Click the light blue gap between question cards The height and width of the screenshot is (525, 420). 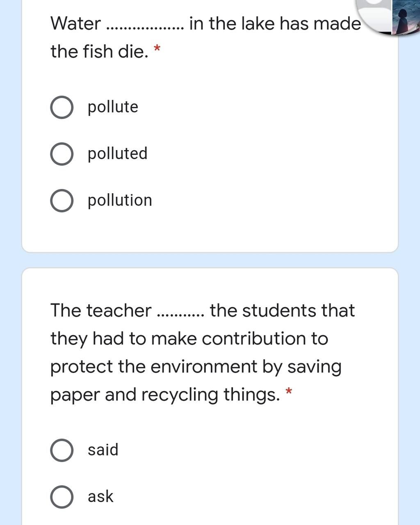click(x=210, y=260)
